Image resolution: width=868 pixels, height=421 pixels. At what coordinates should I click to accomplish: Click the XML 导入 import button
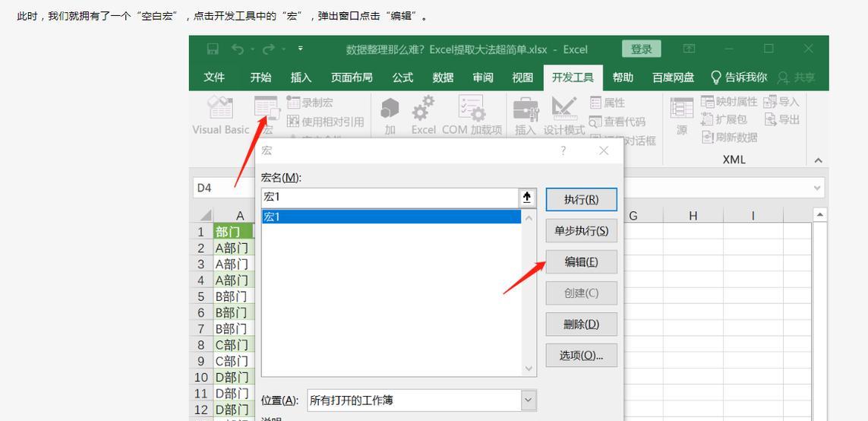tap(781, 101)
